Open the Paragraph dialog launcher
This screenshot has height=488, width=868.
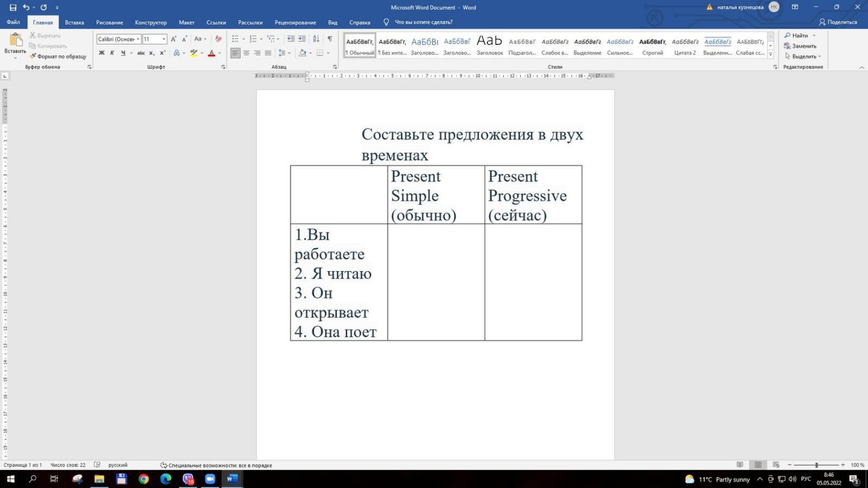click(x=335, y=67)
